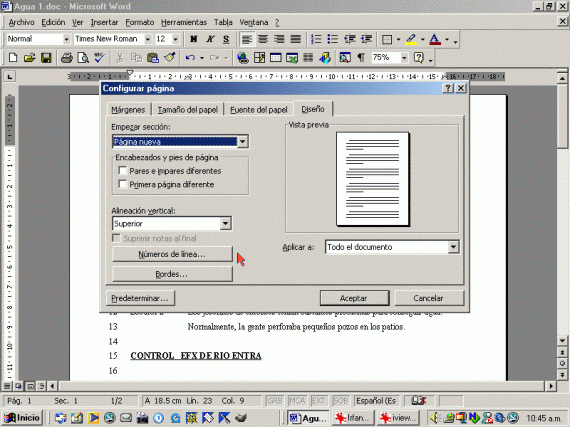Cut selection with scissors icon
This screenshot has width=570, height=427.
[x=120, y=58]
